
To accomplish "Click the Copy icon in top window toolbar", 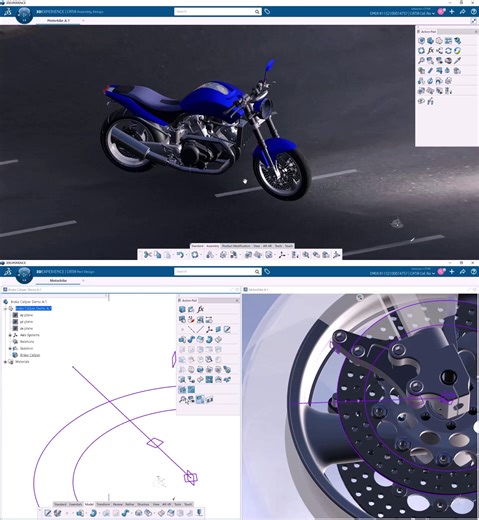I will click(158, 255).
